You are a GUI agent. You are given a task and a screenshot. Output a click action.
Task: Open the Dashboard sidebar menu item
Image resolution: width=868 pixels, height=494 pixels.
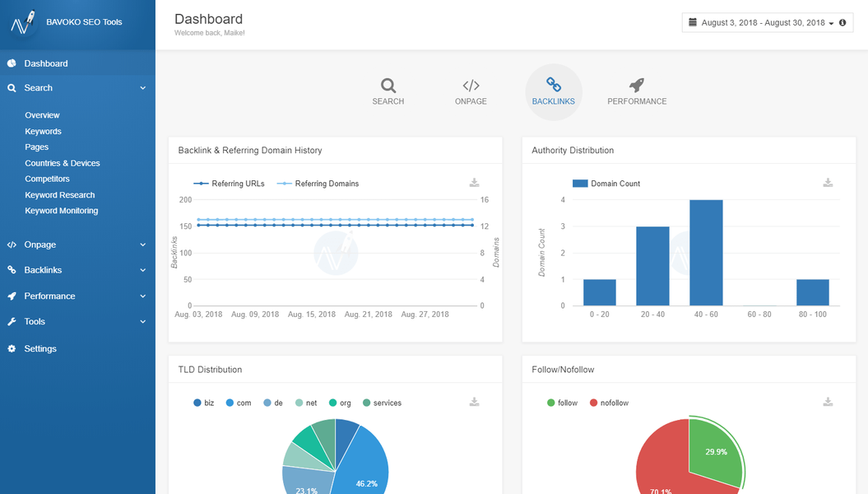[x=77, y=63]
